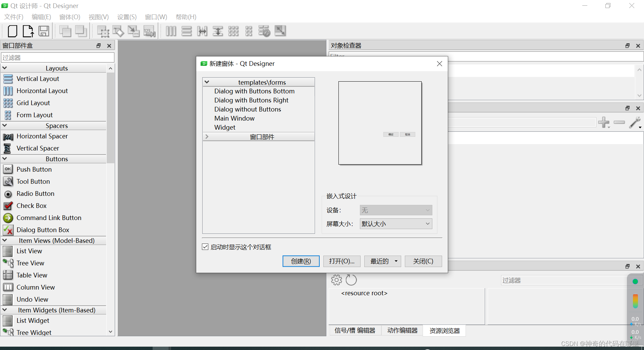Collapse the Buttons category

pyautogui.click(x=5, y=159)
